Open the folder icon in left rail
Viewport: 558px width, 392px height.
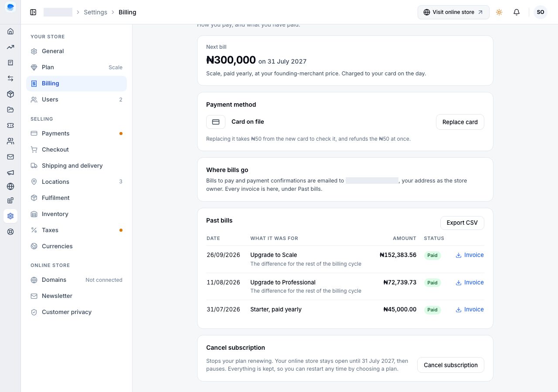[10, 110]
